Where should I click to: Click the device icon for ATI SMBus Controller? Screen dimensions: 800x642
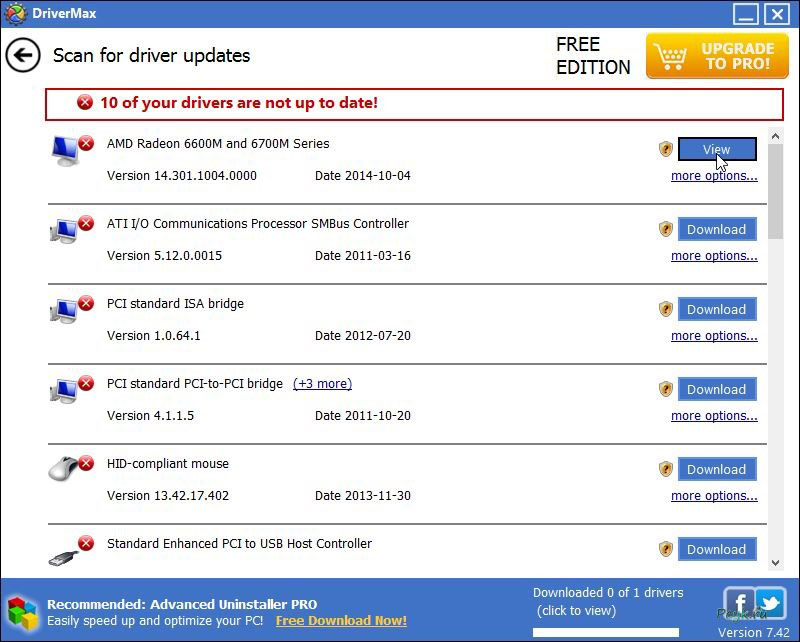64,231
